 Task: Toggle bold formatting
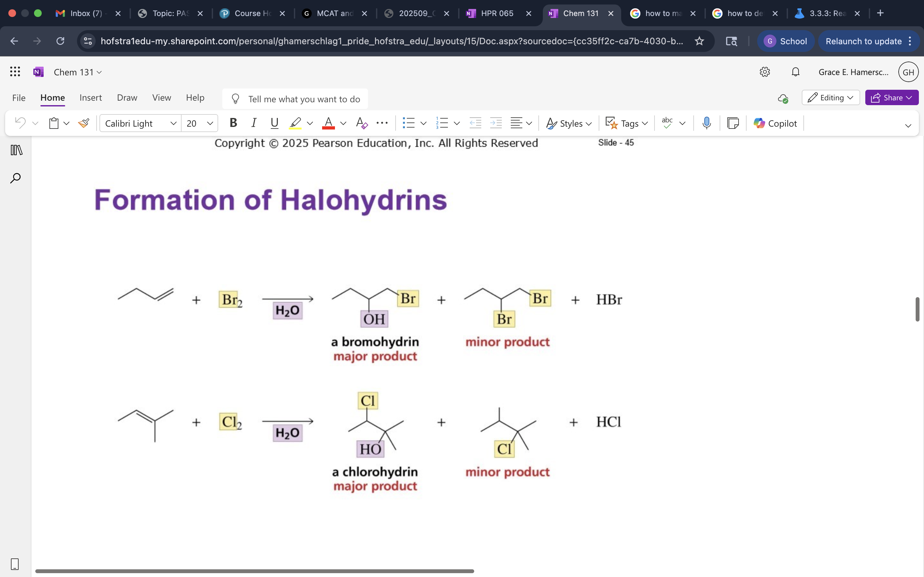233,123
